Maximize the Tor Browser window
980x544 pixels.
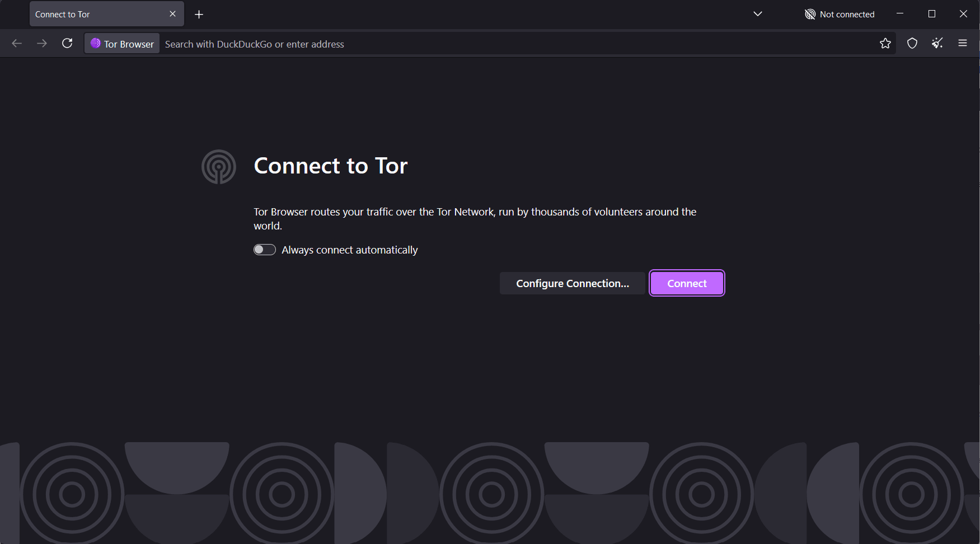[932, 14]
